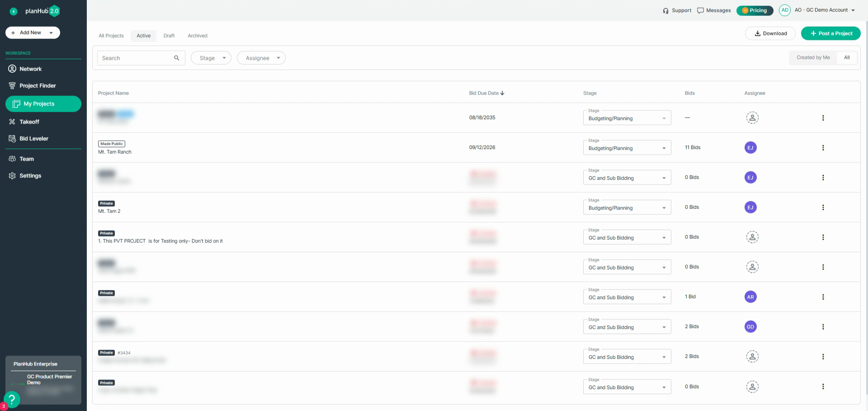Screen dimensions: 868x411
Task: Open more options in AR assignee row
Action: 823,297
